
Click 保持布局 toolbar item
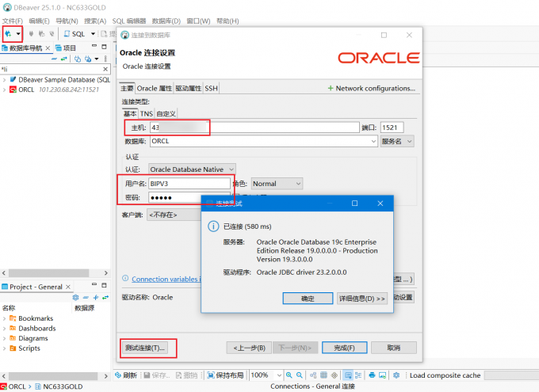(226, 375)
